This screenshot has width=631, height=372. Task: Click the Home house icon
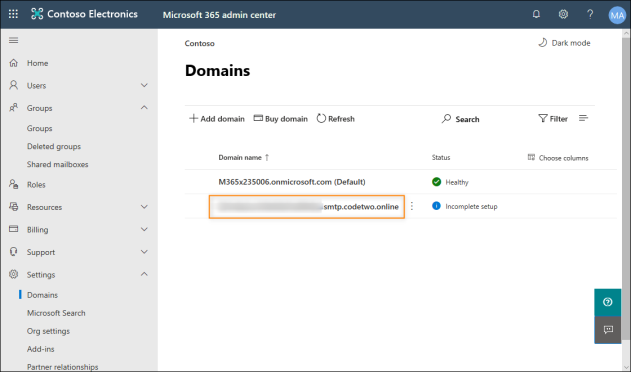click(x=14, y=63)
